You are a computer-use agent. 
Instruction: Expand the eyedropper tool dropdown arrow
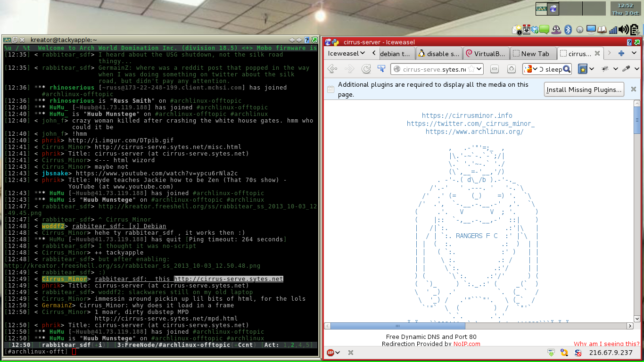[x=636, y=69]
